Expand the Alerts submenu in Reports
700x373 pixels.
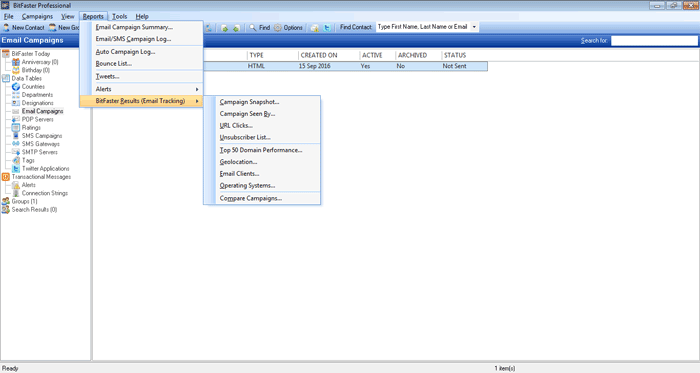[142, 89]
